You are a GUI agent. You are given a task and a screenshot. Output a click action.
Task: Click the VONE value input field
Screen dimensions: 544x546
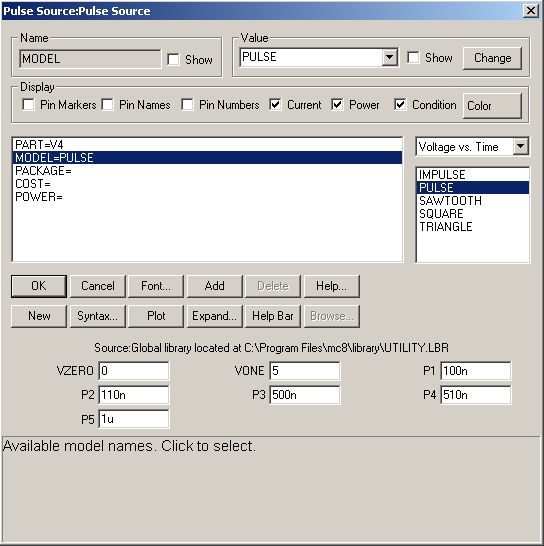click(x=305, y=371)
